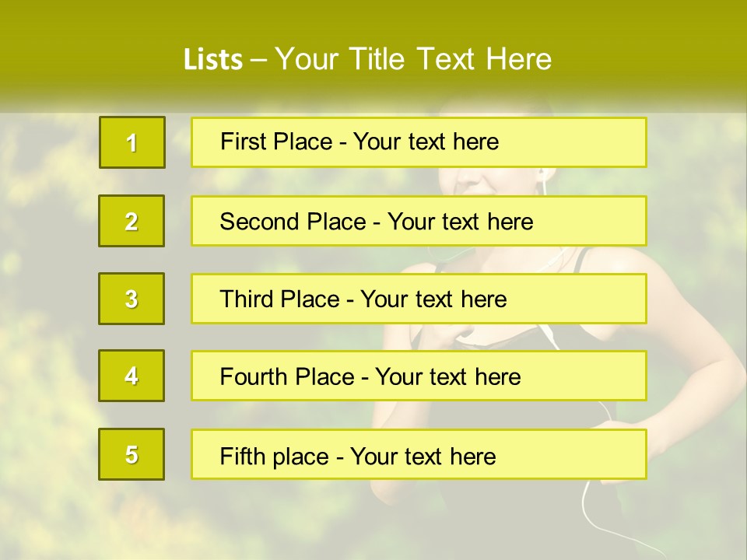Click the number 5 box
The width and height of the screenshot is (747, 560).
click(x=132, y=454)
